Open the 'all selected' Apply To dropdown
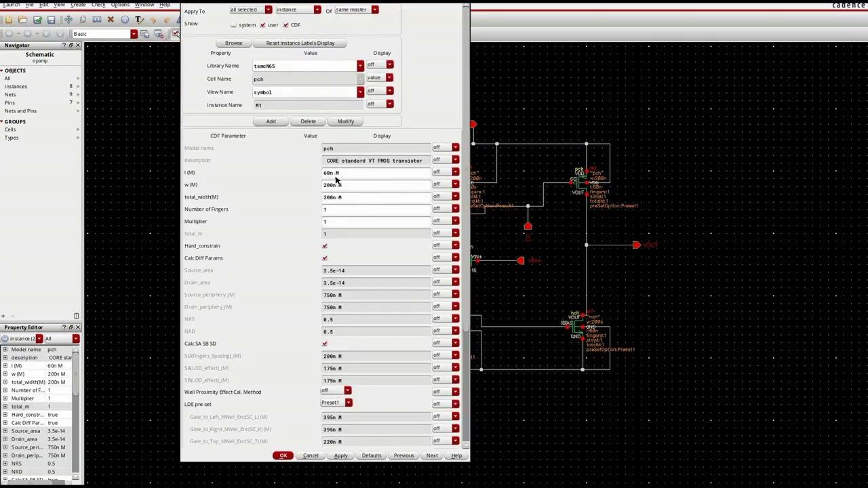Image resolution: width=868 pixels, height=488 pixels. pos(251,10)
